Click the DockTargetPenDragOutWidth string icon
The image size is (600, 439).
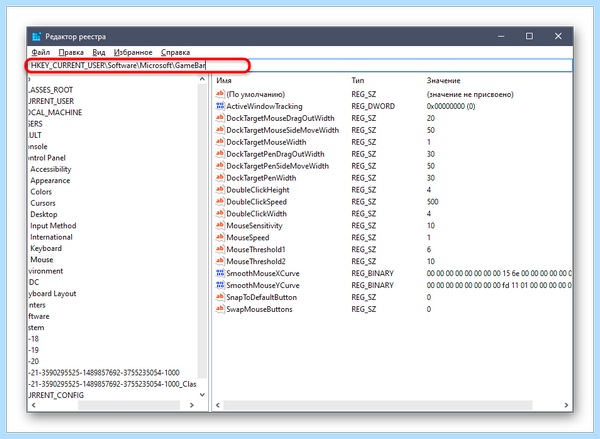220,153
